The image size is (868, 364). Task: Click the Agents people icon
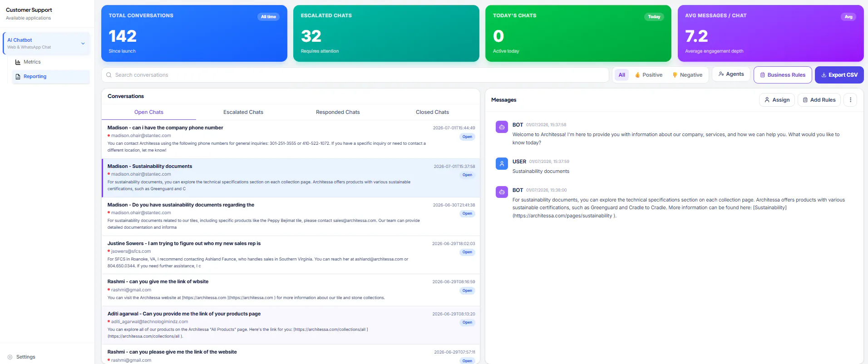(721, 74)
